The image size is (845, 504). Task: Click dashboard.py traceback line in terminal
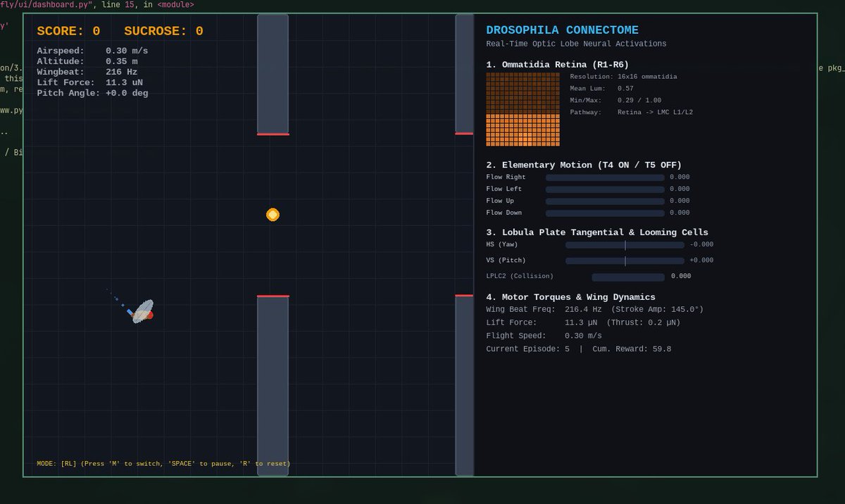[97, 5]
